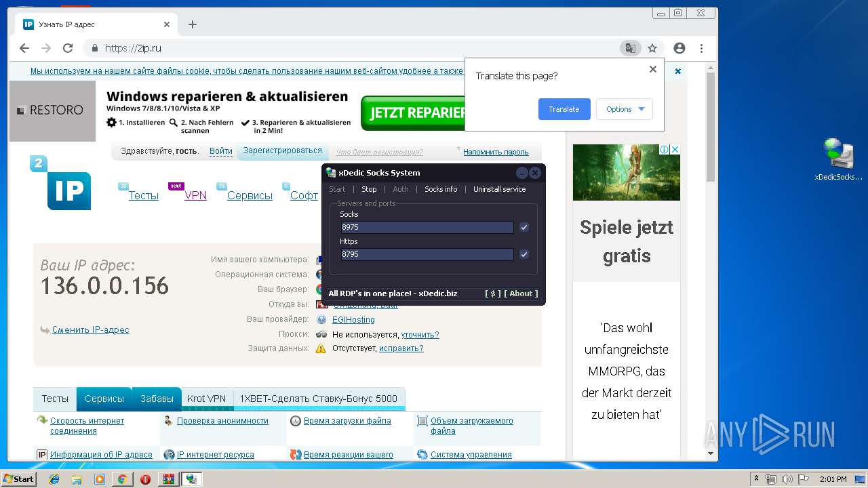Click the [ $ ] link in xDedic
This screenshot has height=488, width=868.
pos(493,293)
